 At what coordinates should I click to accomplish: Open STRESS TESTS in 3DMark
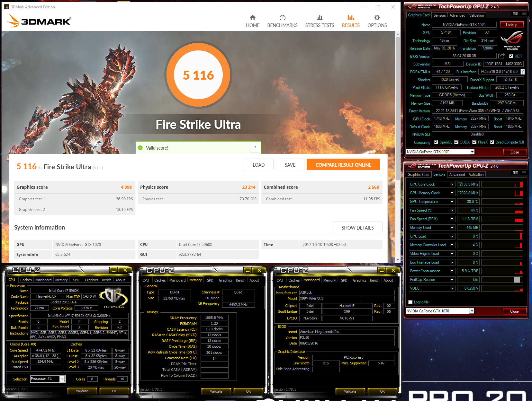[320, 21]
